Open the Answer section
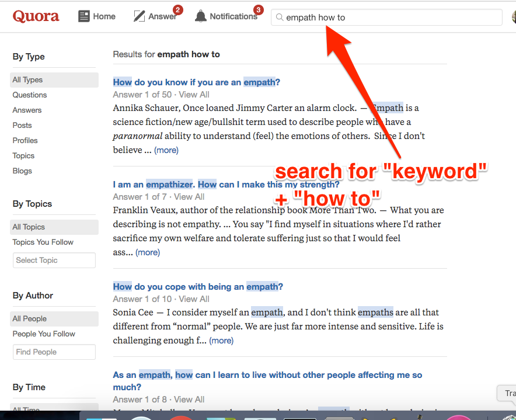Viewport: 516px width, 420px height. coord(155,16)
